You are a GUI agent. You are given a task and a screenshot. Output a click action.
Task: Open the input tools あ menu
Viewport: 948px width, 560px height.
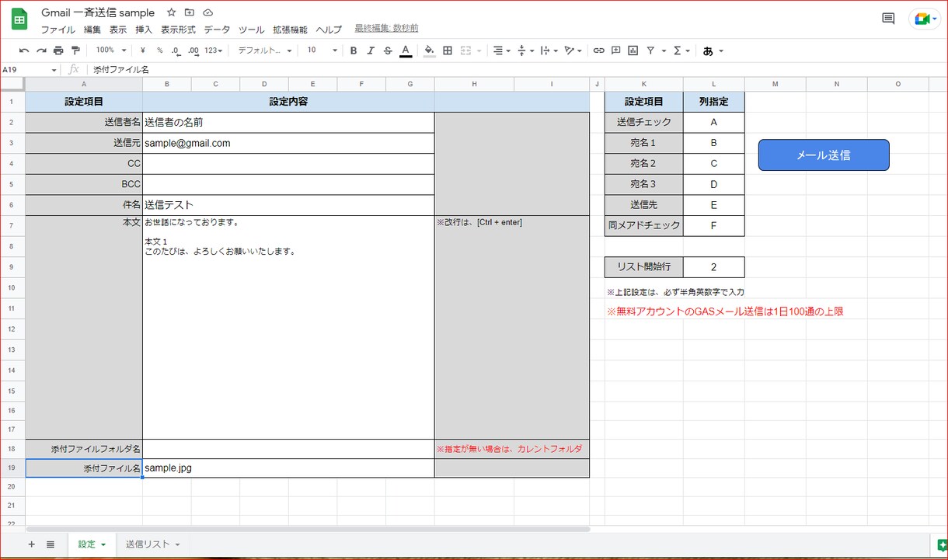click(713, 50)
